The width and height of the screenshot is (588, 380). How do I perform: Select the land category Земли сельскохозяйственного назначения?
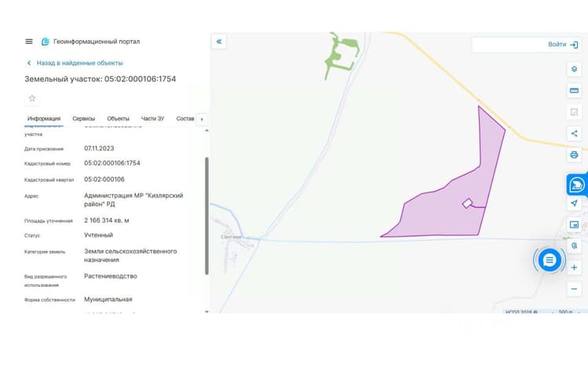pyautogui.click(x=130, y=255)
